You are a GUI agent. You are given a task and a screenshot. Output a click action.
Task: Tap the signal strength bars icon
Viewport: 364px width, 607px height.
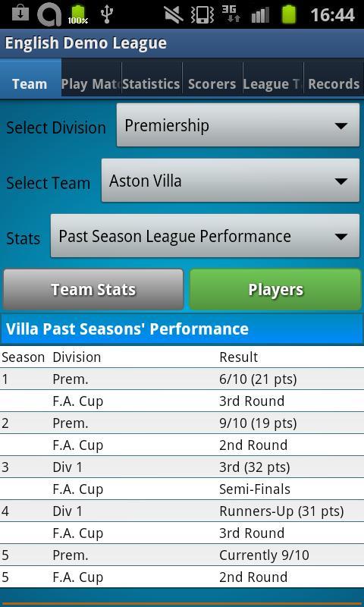(x=260, y=15)
